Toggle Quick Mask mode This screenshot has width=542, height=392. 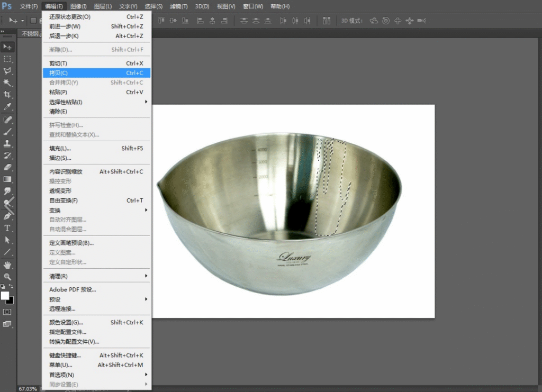(7, 312)
